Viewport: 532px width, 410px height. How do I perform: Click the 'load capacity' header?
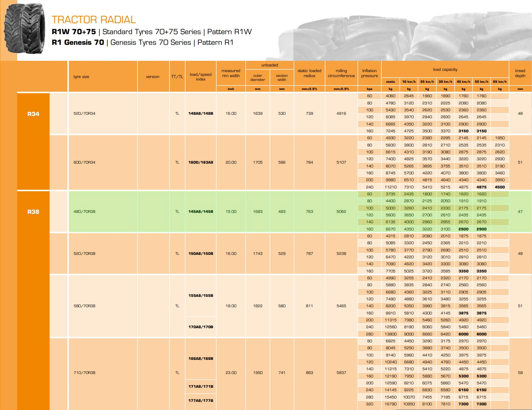(445, 70)
